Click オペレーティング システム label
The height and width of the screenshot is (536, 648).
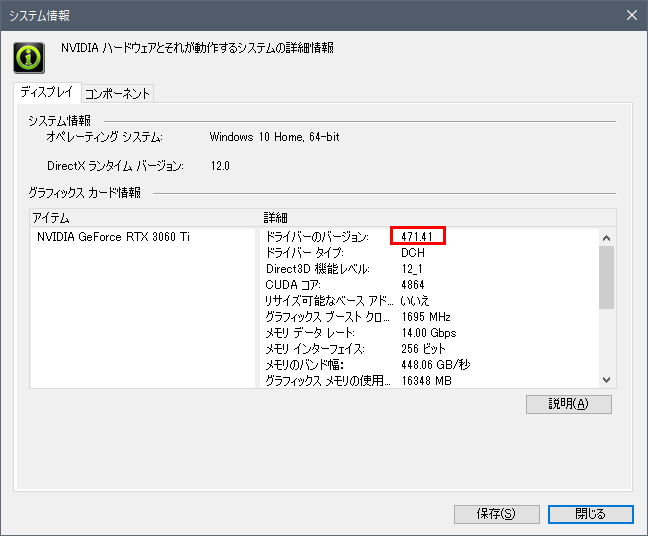[x=105, y=137]
